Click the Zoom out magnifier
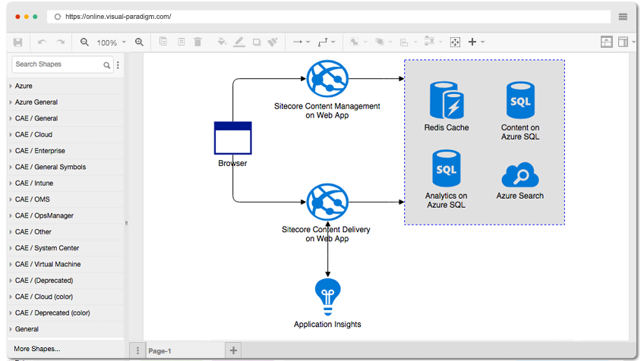 pos(84,42)
